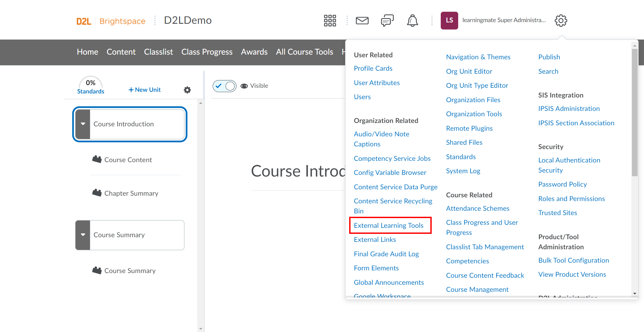This screenshot has width=644, height=332.
Task: Open Navigation & Themes
Action: point(478,57)
